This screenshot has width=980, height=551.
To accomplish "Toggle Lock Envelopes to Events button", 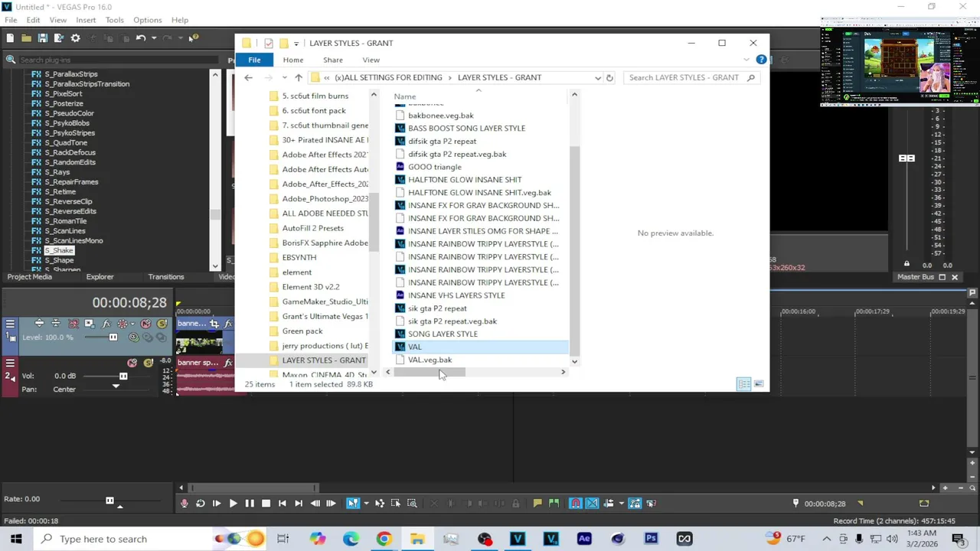I will click(x=634, y=503).
